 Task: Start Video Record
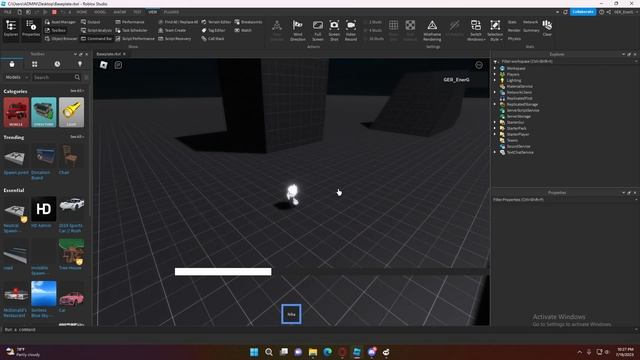coord(351,30)
